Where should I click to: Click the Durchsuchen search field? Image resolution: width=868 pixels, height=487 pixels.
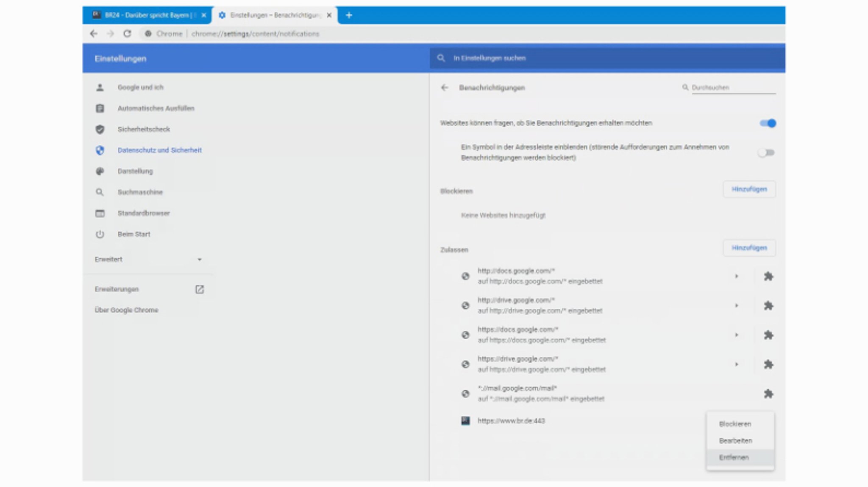[734, 88]
